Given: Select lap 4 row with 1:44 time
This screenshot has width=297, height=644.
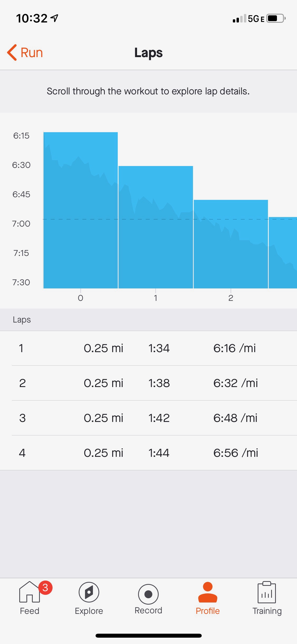Looking at the screenshot, I should pyautogui.click(x=148, y=453).
